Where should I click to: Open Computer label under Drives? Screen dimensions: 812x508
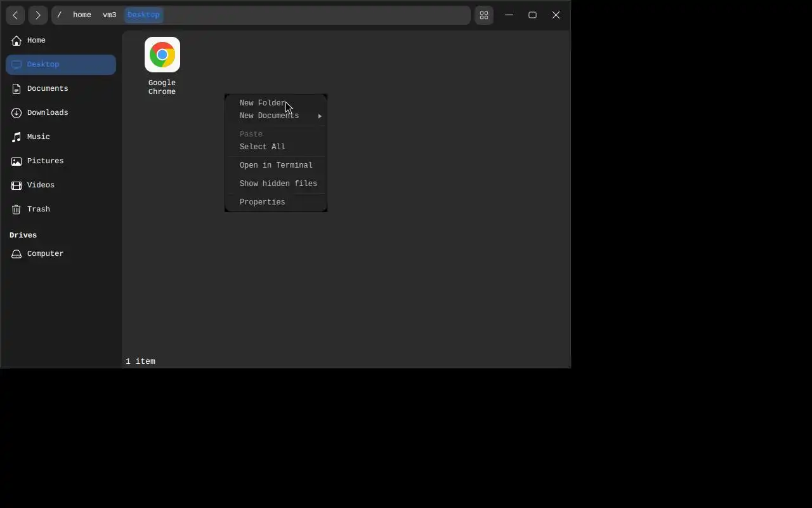tap(46, 254)
